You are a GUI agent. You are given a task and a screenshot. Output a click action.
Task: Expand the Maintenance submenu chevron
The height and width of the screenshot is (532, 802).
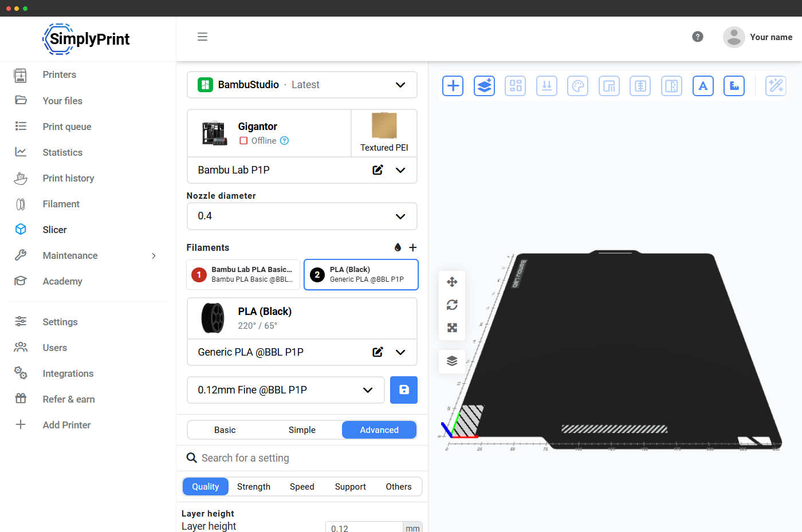tap(154, 256)
